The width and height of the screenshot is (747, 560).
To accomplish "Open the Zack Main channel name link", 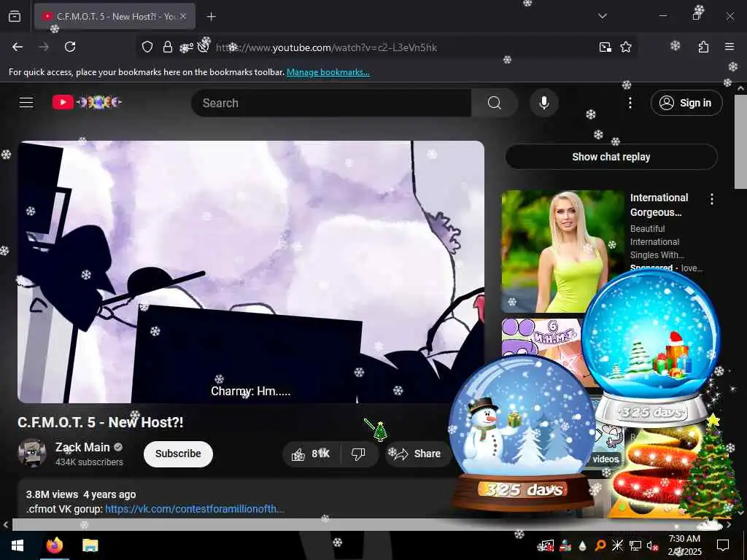I will (x=82, y=447).
